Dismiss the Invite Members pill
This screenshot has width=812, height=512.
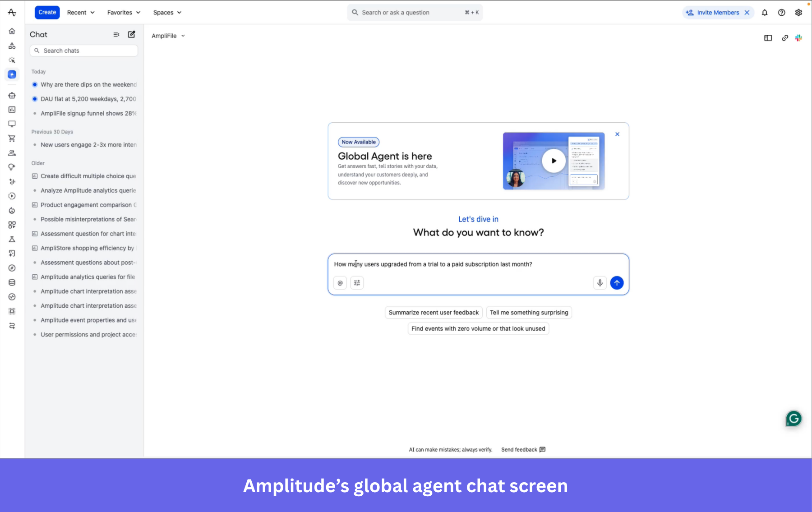[747, 13]
